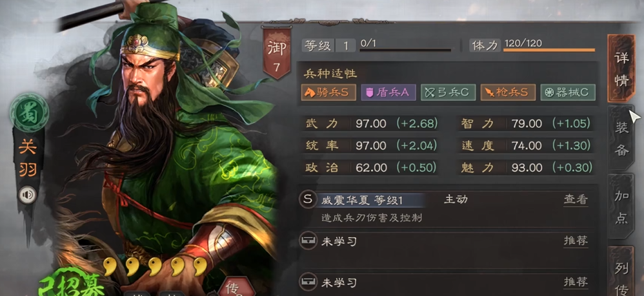The width and height of the screenshot is (644, 296).
Task: Open the 详情 details tab
Action: pyautogui.click(x=621, y=69)
